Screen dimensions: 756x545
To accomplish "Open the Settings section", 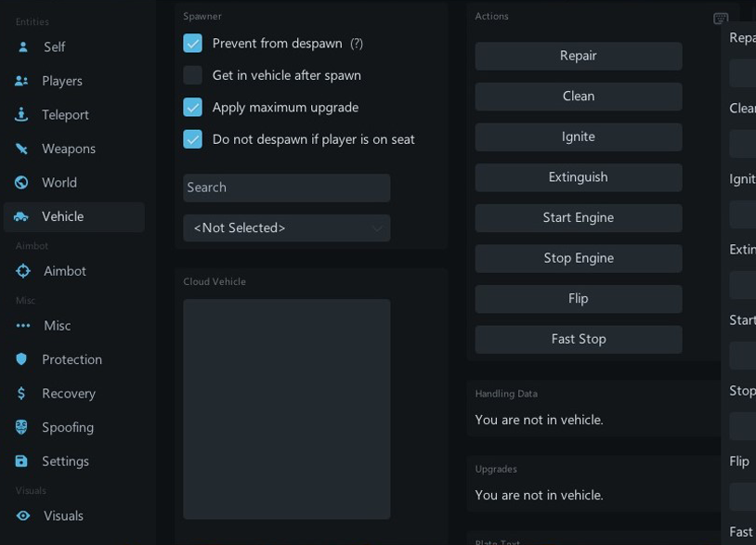I will coord(65,461).
